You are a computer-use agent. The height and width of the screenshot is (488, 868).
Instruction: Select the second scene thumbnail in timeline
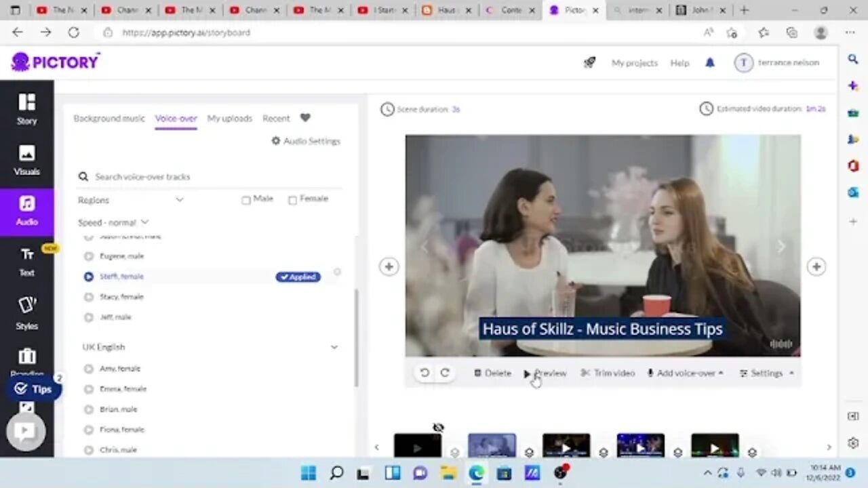tap(492, 445)
